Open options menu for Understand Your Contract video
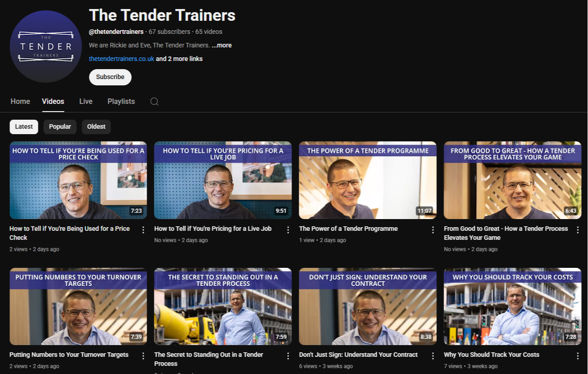Image resolution: width=588 pixels, height=374 pixels. [433, 356]
